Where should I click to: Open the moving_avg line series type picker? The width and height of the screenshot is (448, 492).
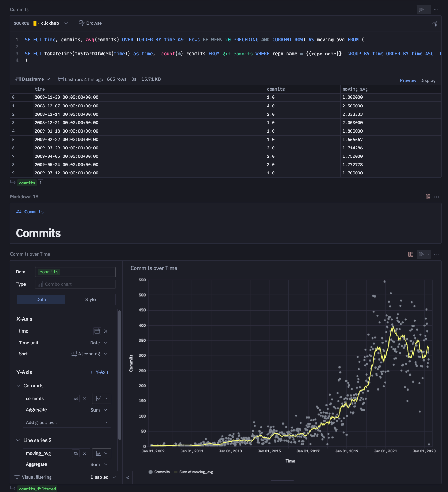point(101,453)
